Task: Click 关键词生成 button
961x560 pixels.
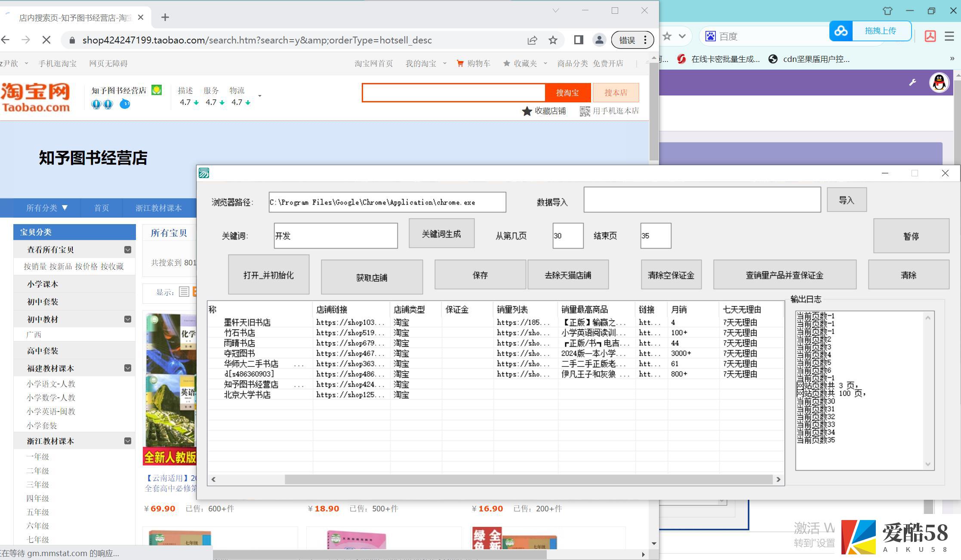Action: (x=441, y=234)
